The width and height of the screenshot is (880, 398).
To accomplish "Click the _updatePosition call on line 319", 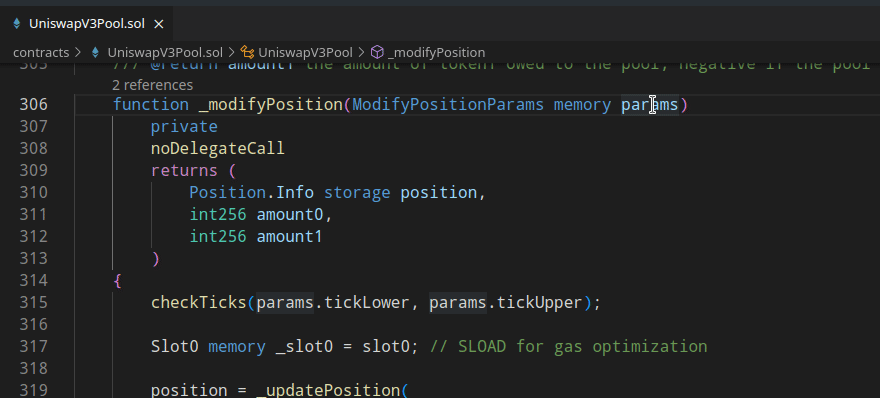I will 328,391.
